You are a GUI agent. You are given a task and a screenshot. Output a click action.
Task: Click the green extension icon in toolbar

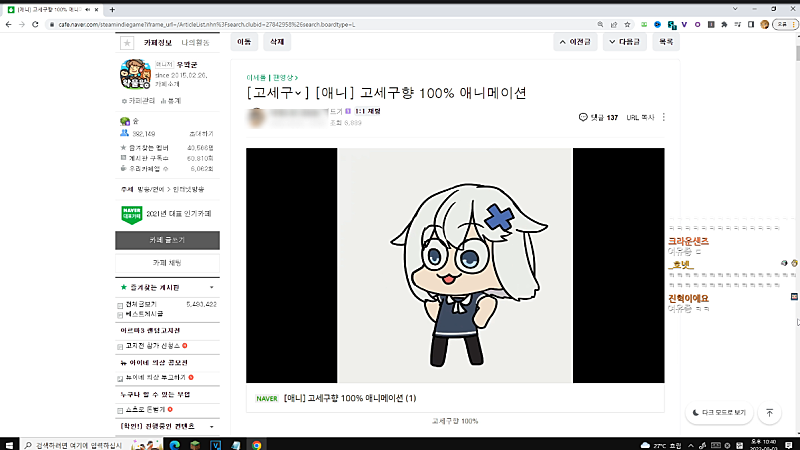click(x=644, y=24)
